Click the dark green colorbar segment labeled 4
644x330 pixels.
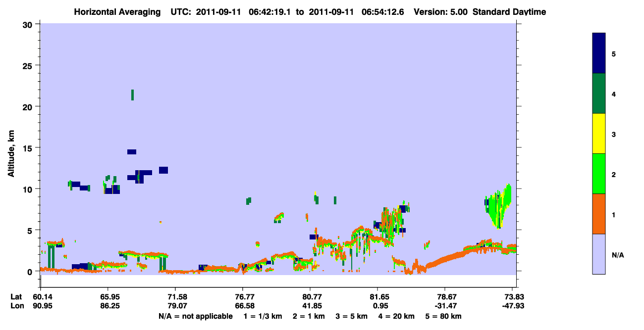(599, 94)
